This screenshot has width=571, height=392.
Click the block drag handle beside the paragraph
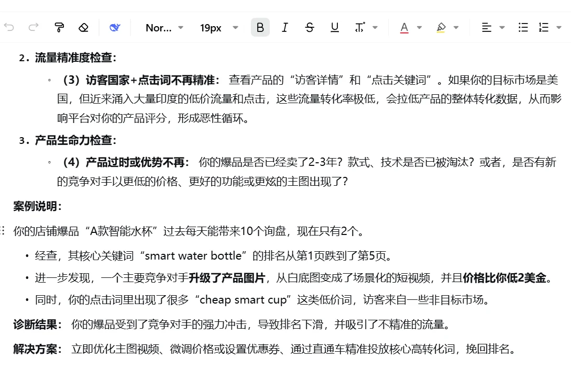[x=2, y=230]
